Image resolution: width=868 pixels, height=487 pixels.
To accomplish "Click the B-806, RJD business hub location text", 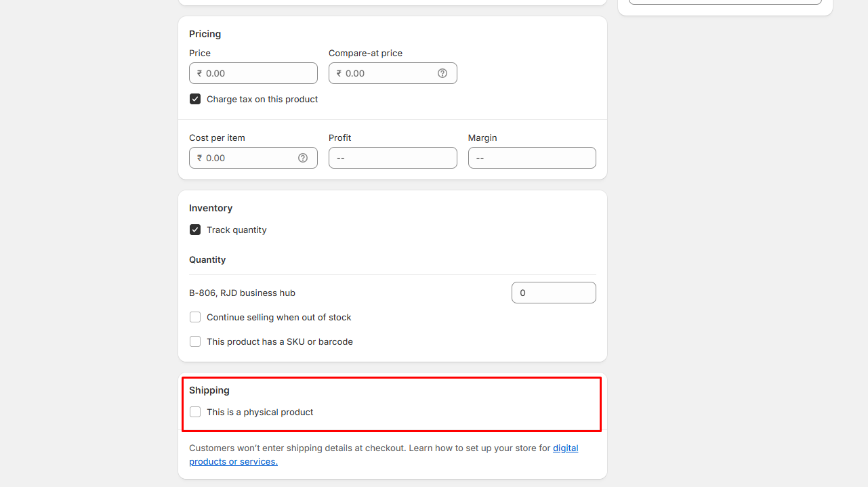I will pos(242,293).
